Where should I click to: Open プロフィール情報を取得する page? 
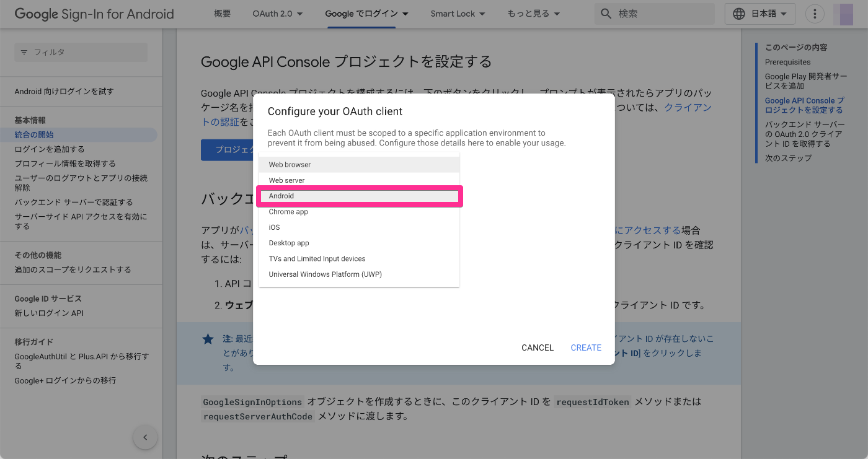65,164
